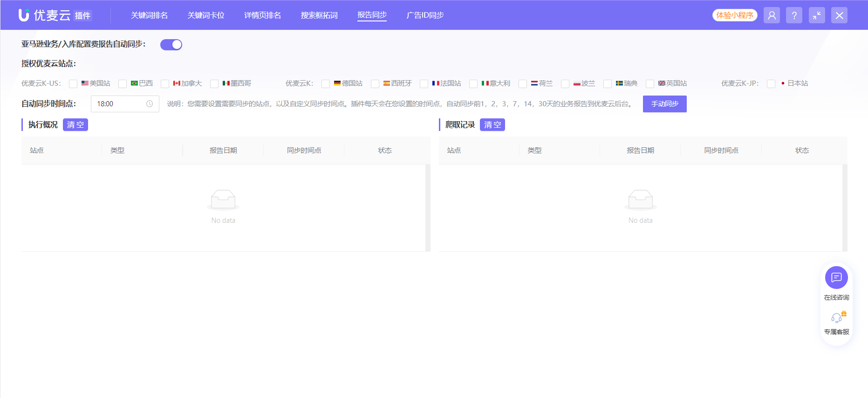
Task: Switch to 搜索框拓词 tab
Action: click(319, 15)
